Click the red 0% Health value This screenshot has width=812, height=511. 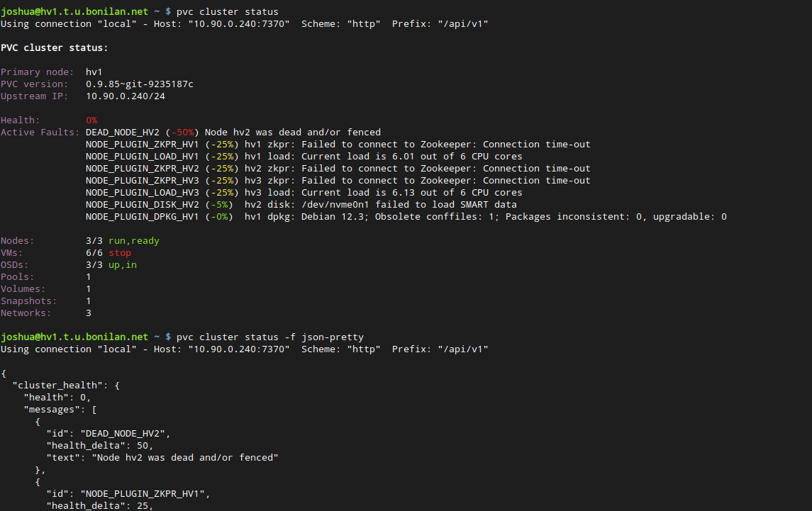click(x=91, y=120)
